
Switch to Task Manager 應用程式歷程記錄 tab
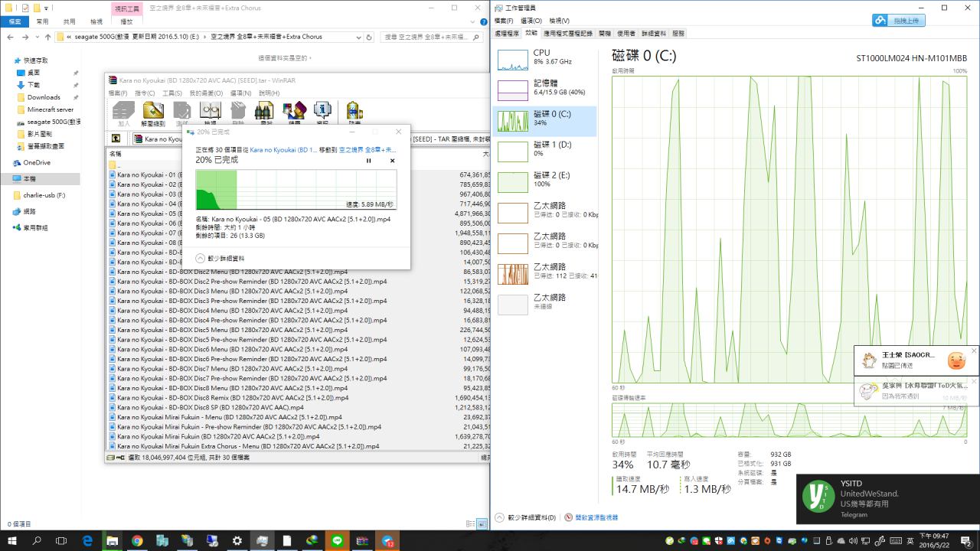click(568, 34)
